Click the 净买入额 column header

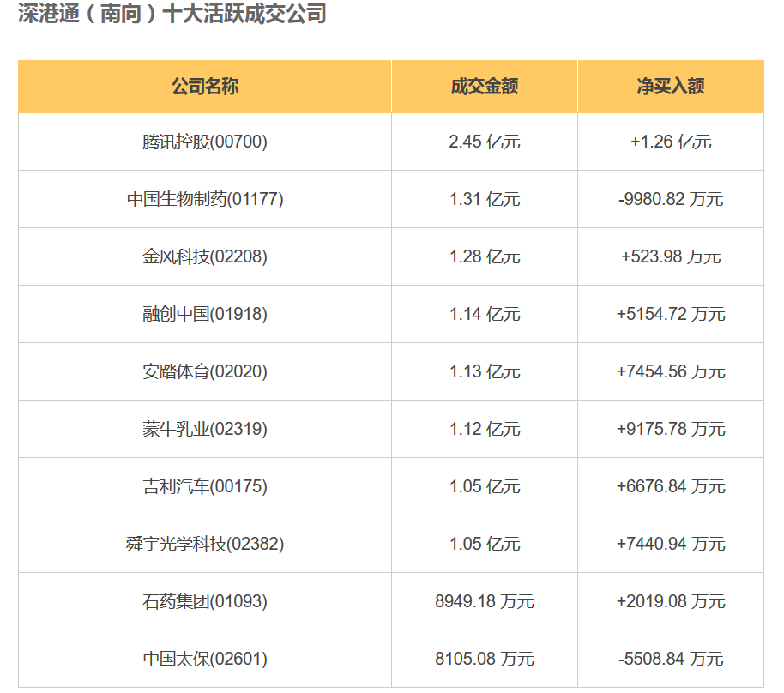pos(671,87)
